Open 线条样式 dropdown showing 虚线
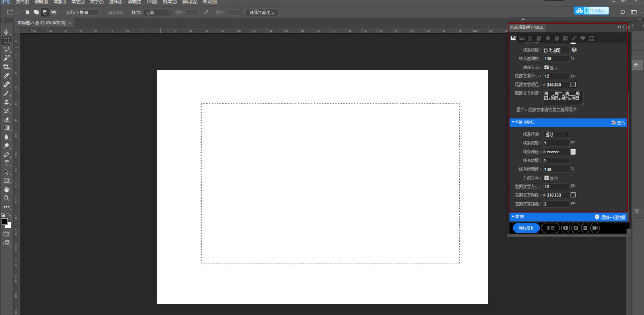The width and height of the screenshot is (644, 315). pos(556,134)
